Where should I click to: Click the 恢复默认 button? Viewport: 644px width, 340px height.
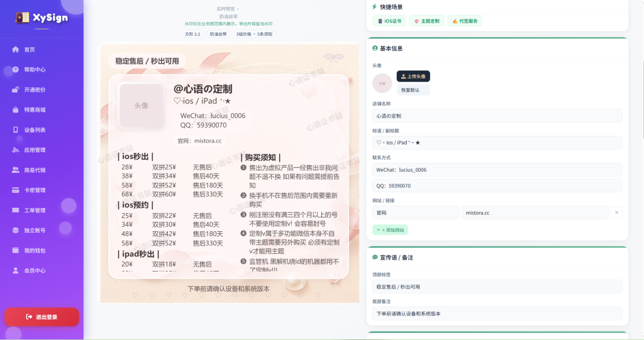413,90
